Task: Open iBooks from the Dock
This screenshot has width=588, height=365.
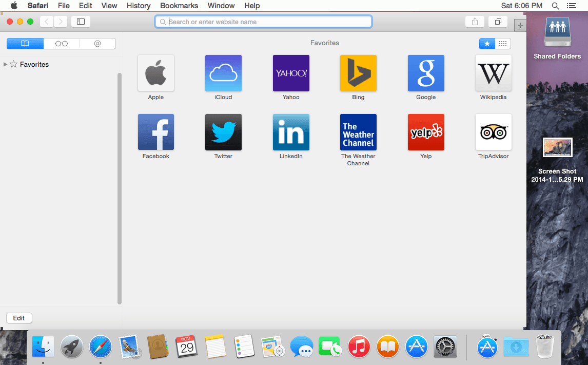Action: click(388, 346)
